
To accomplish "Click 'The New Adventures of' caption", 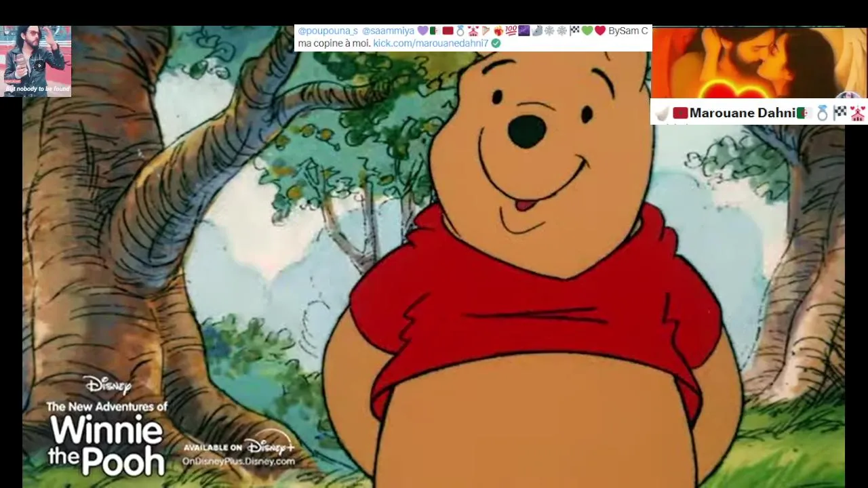I will (106, 407).
